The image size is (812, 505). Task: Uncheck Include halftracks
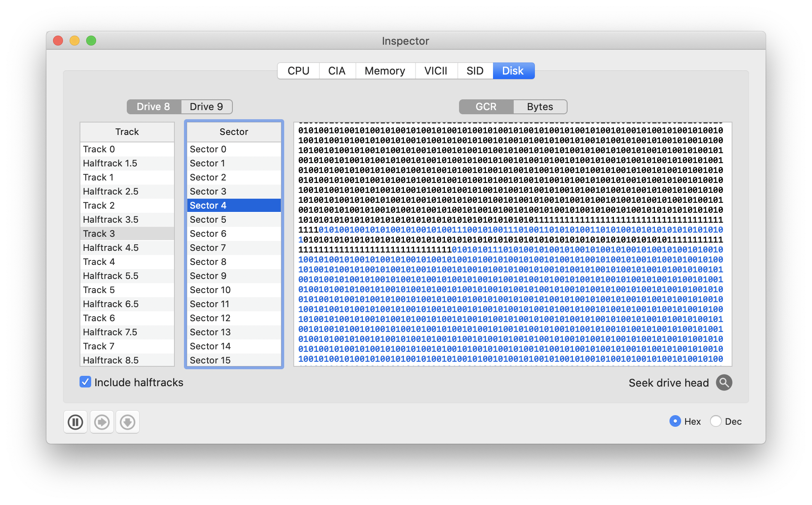85,382
